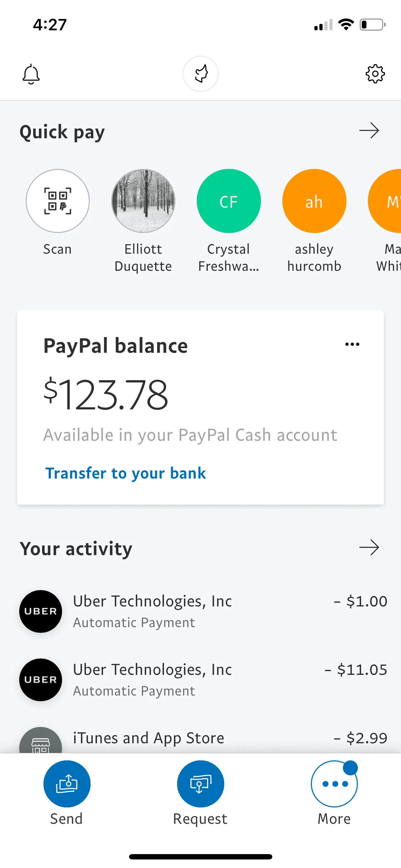Open the notifications bell

(31, 74)
